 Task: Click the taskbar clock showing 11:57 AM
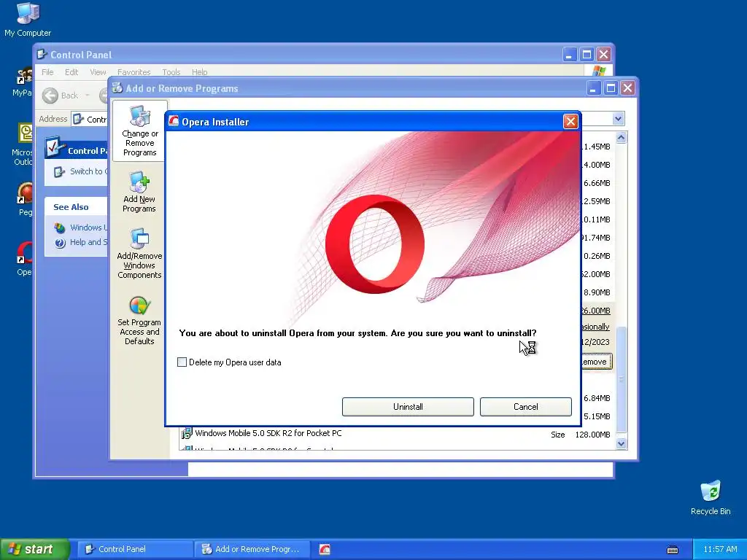click(720, 549)
